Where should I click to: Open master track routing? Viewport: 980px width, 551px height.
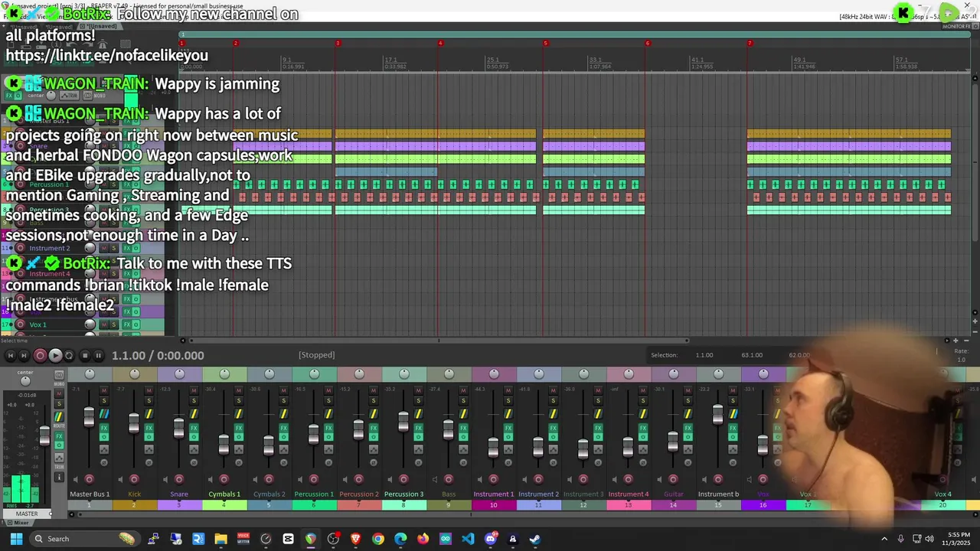[59, 417]
